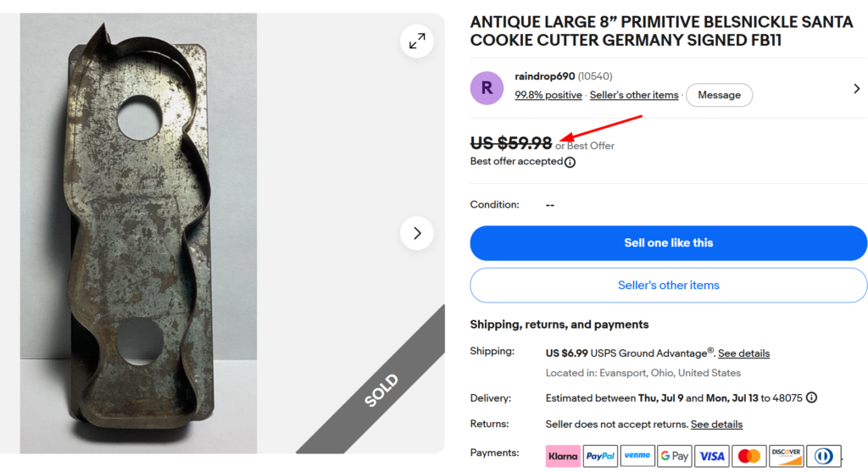Select the Venmo payment icon

(x=637, y=456)
